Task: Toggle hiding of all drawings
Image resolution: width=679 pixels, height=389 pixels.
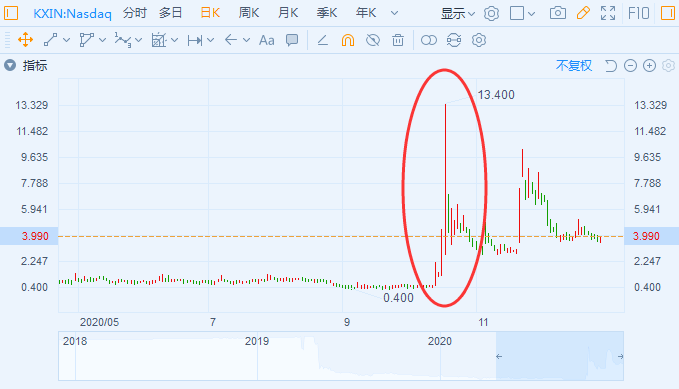Action: click(373, 40)
